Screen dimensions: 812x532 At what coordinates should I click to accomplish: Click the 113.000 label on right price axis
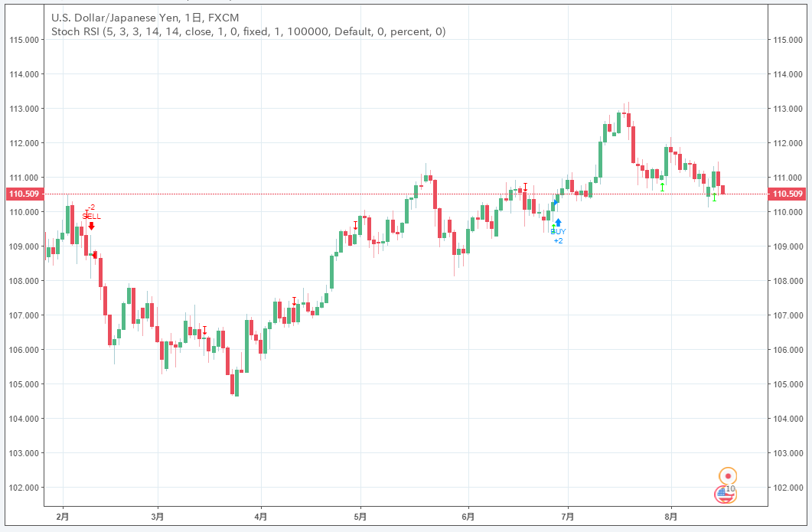(x=788, y=109)
